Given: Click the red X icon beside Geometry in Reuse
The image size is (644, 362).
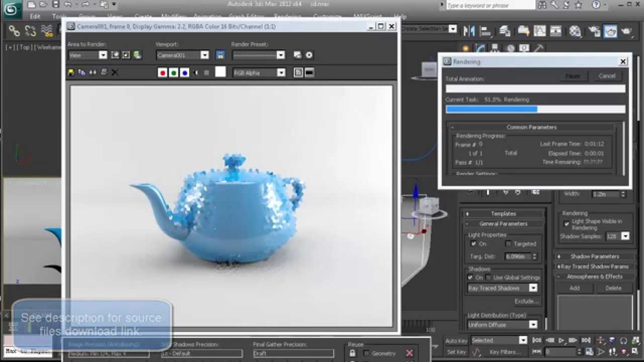Looking at the screenshot, I should pos(410,353).
